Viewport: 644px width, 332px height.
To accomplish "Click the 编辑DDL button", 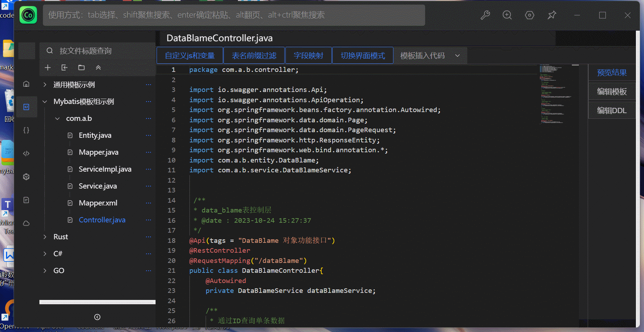I will pos(612,111).
